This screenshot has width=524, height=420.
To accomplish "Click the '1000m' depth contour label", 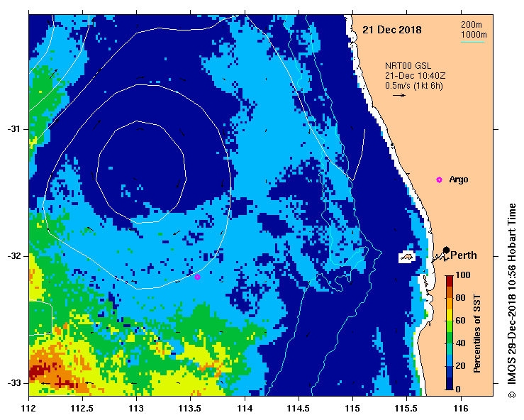I will pos(474,35).
